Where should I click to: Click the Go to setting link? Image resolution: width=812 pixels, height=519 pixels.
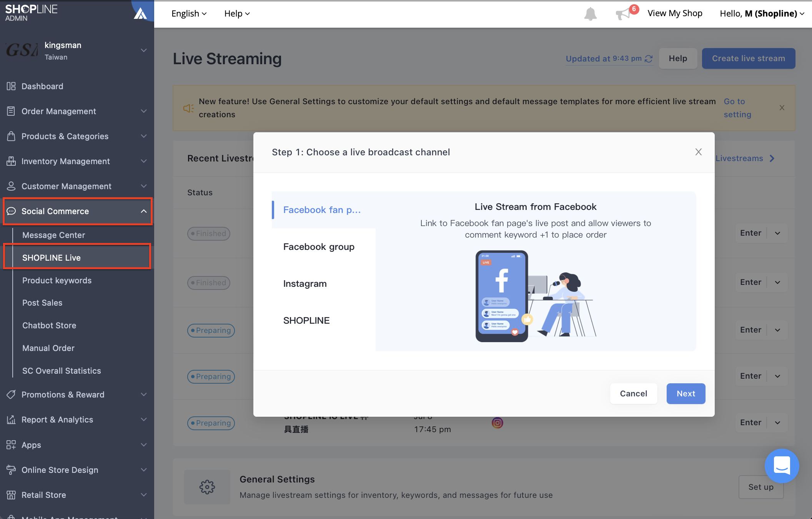737,108
